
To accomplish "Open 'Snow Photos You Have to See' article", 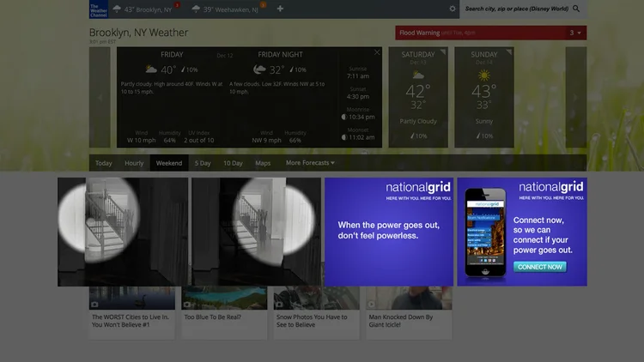I will (316, 313).
